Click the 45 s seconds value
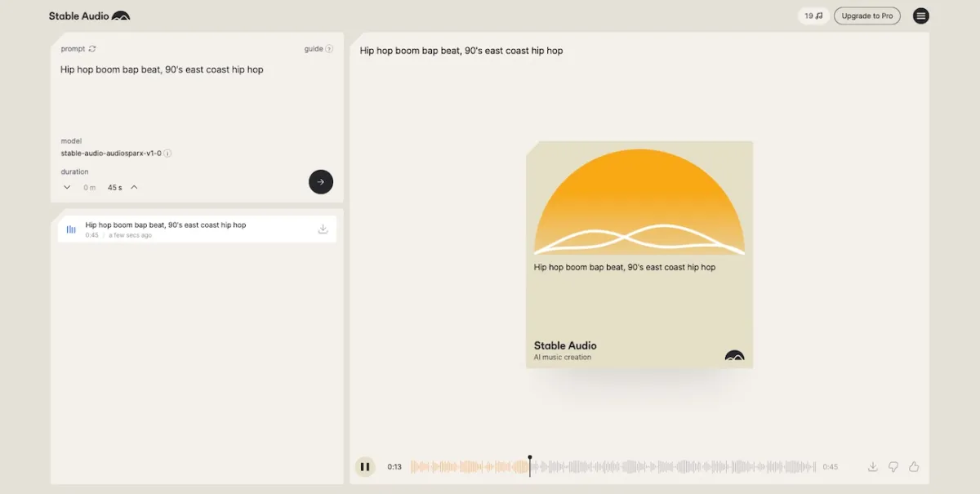980x494 pixels. click(x=114, y=188)
